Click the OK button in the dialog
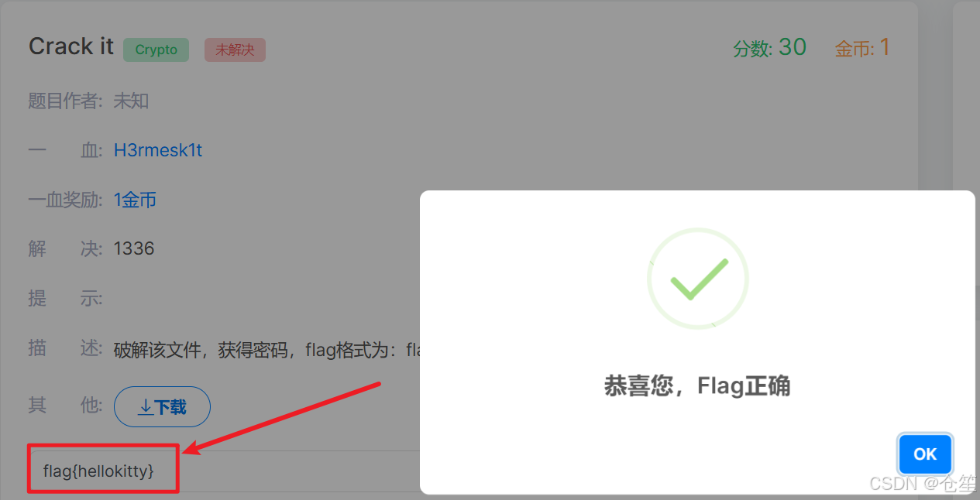 click(925, 454)
